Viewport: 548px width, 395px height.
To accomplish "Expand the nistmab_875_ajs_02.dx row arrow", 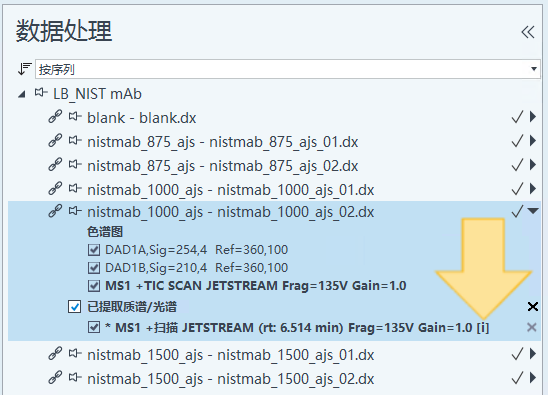I will 533,164.
